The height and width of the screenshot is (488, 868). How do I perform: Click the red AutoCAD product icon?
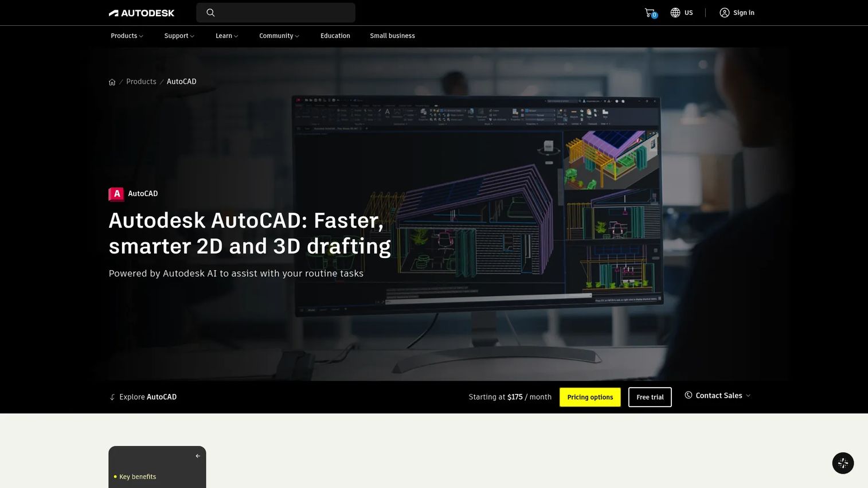(x=116, y=194)
